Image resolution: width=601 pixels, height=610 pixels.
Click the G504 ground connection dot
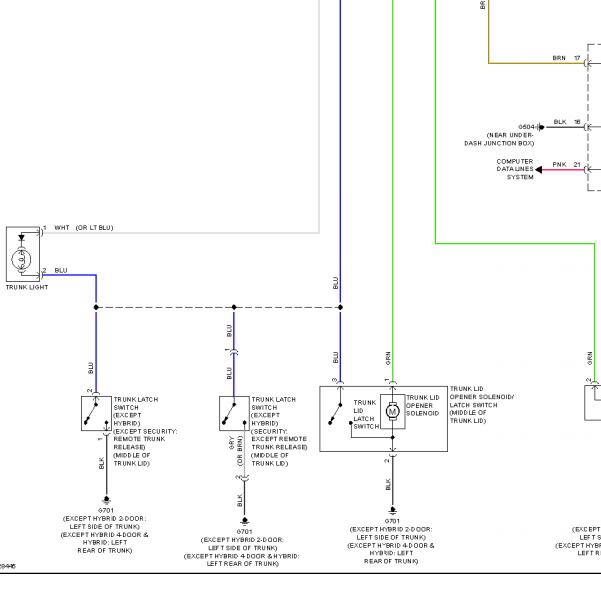tap(541, 127)
